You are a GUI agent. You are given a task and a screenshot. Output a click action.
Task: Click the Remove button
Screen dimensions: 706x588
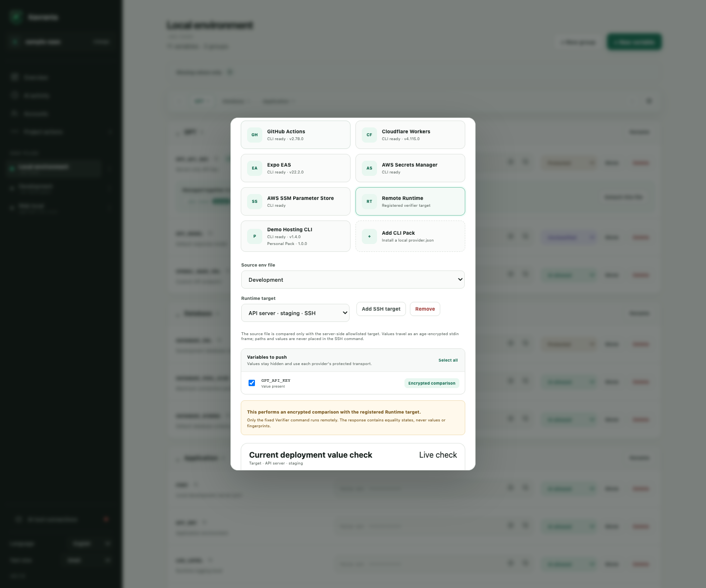(425, 309)
